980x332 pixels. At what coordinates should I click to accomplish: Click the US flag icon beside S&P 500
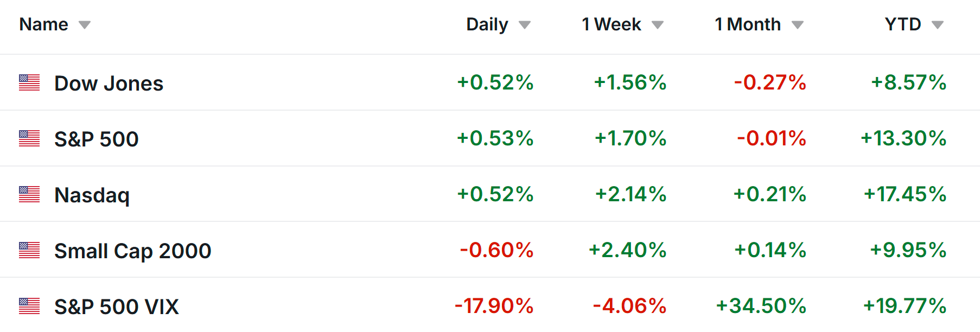click(29, 138)
